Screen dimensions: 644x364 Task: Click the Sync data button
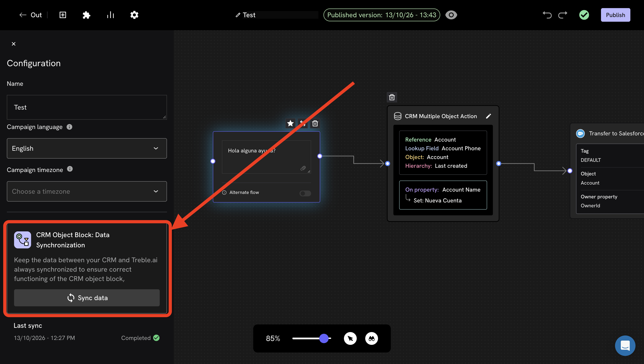(87, 298)
